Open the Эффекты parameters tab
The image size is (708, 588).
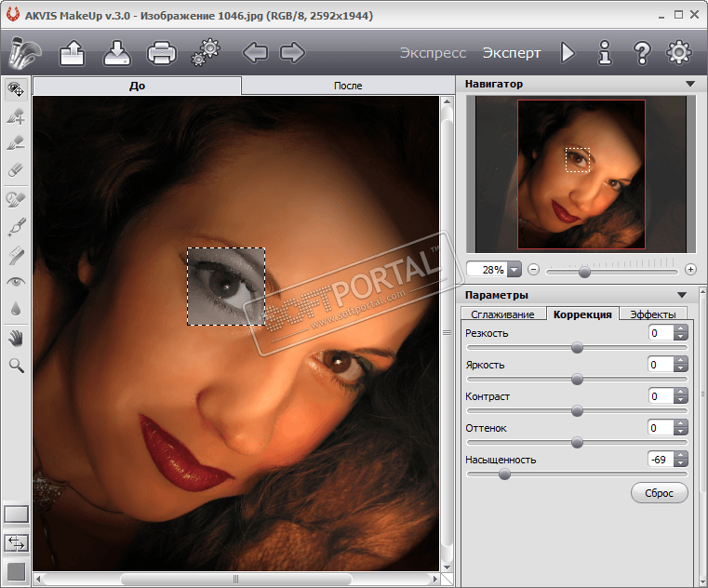point(652,314)
